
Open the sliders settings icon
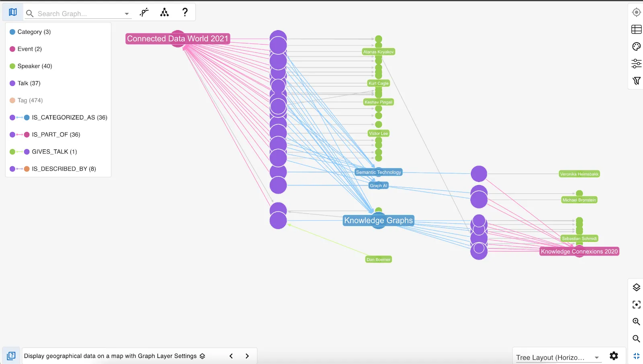pyautogui.click(x=636, y=63)
